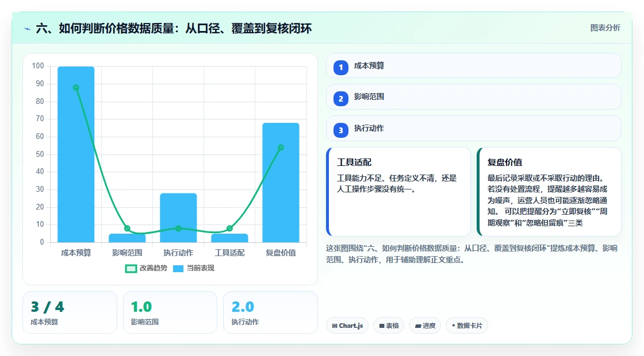Click the 影响范围 x-axis label
The height and width of the screenshot is (356, 644).
pos(127,253)
